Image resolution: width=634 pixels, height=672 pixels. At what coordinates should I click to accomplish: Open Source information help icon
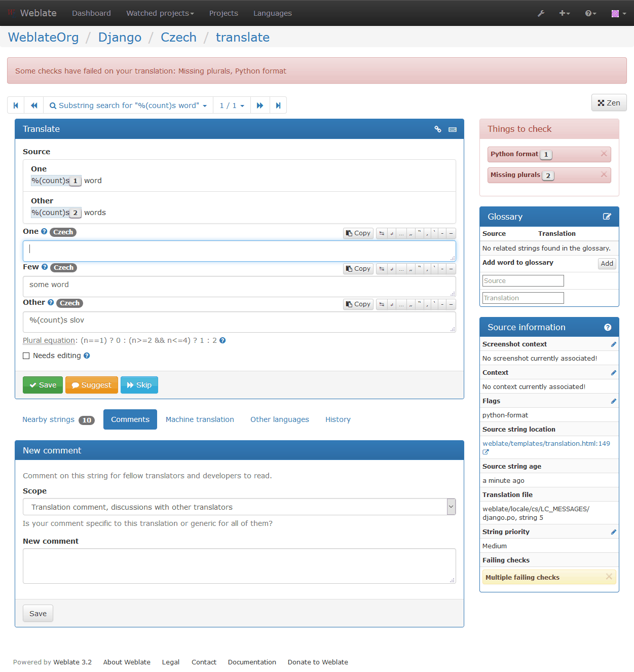click(x=608, y=328)
